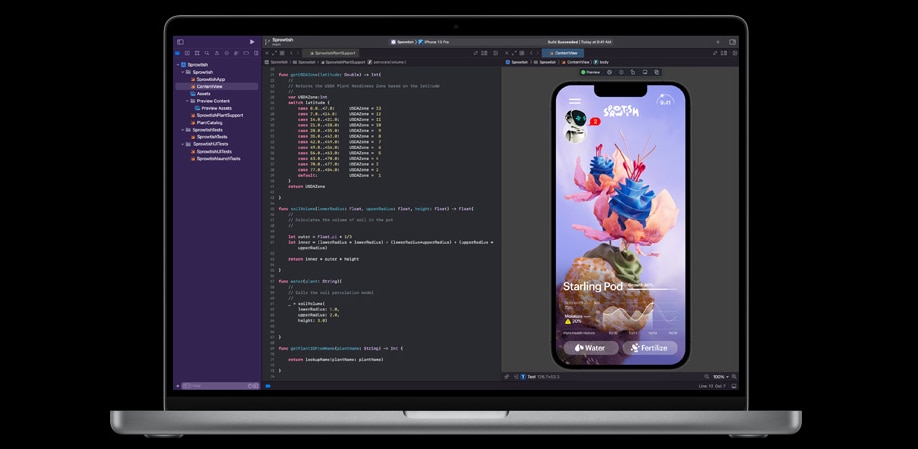The height and width of the screenshot is (449, 918).
Task: Open the Debug navigator icon
Action: 236,53
